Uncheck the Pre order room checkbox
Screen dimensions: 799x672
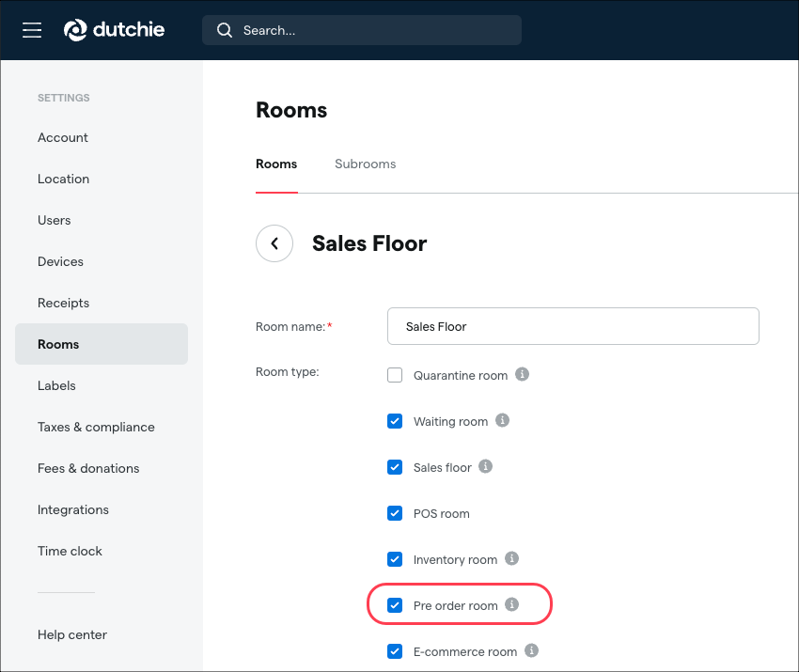point(395,604)
